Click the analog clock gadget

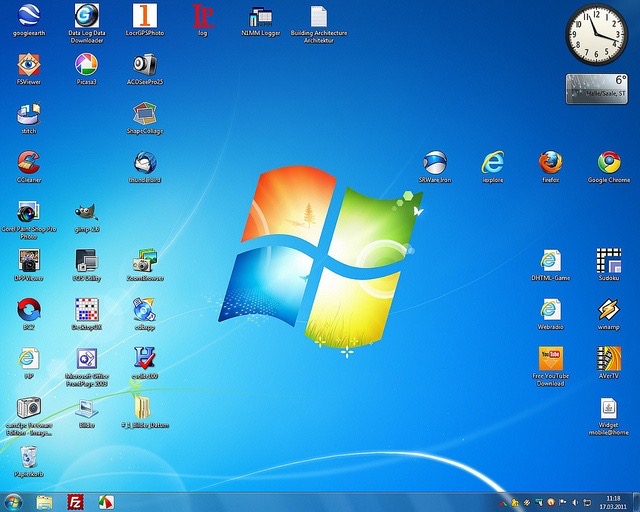(x=596, y=34)
